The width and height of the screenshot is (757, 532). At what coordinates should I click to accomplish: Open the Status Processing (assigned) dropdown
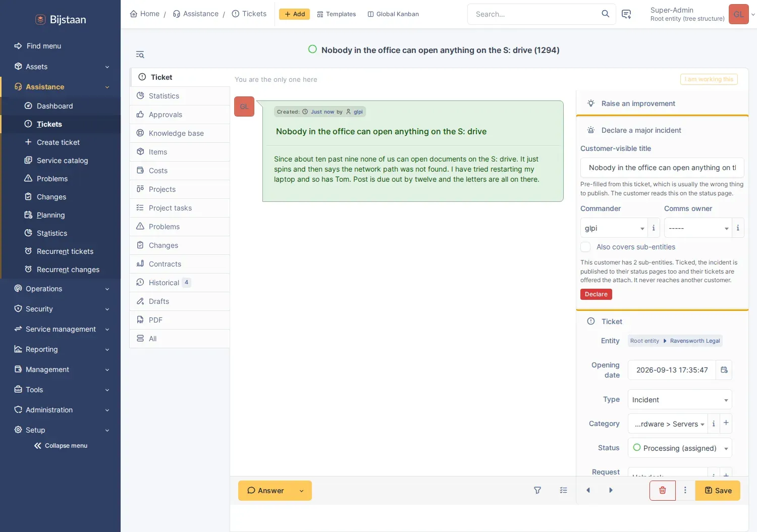[x=680, y=448]
